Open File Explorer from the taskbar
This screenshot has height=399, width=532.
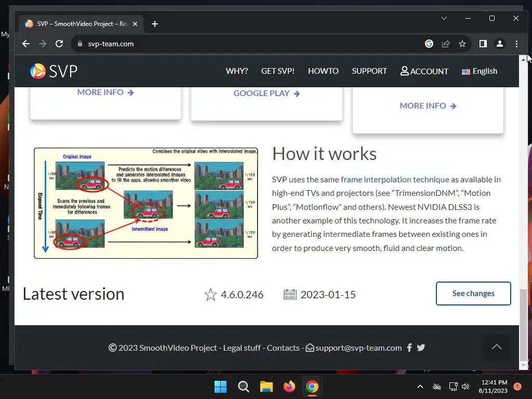click(267, 387)
